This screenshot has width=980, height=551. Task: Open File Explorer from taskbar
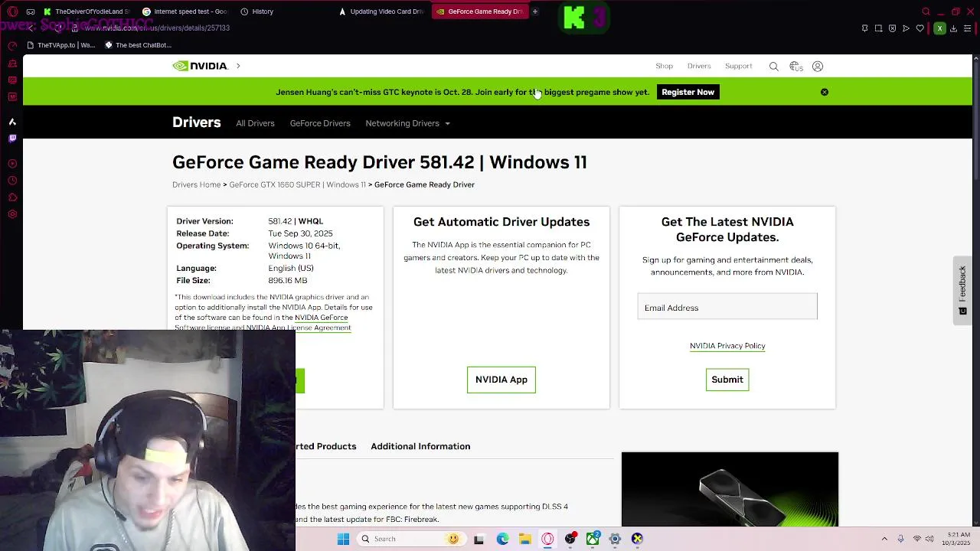pyautogui.click(x=525, y=539)
